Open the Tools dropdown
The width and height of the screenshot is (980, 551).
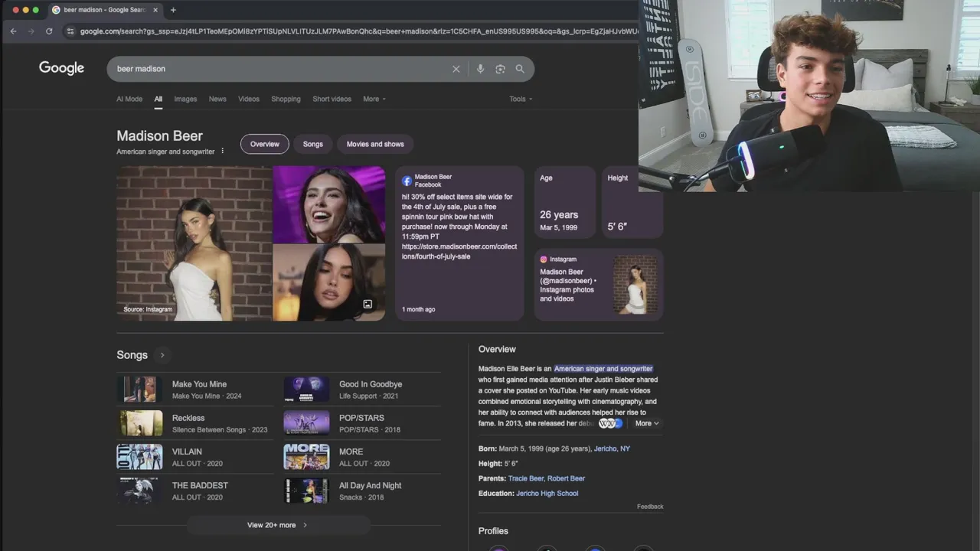pyautogui.click(x=521, y=99)
